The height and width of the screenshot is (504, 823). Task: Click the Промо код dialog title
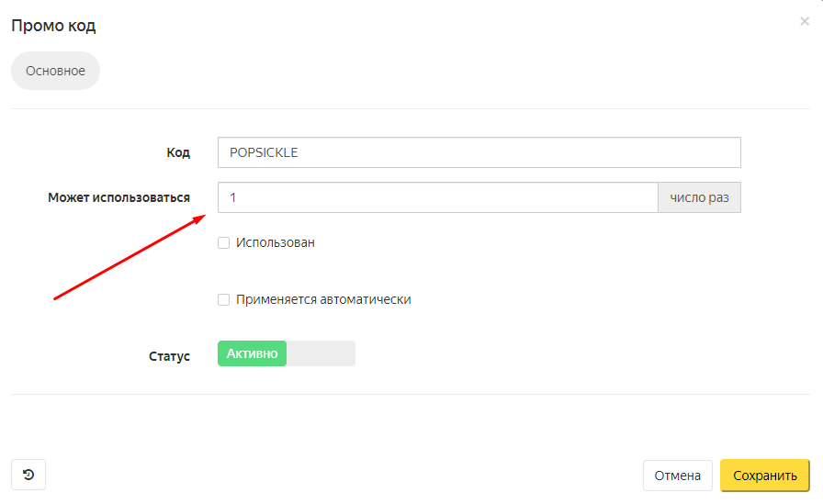coord(53,26)
